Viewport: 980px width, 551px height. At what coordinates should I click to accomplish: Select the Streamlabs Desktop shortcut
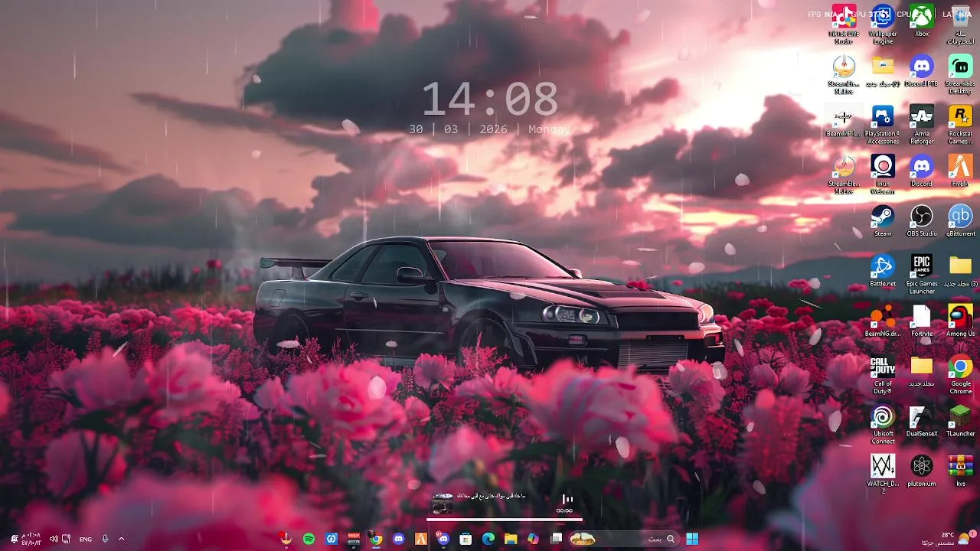click(x=961, y=73)
